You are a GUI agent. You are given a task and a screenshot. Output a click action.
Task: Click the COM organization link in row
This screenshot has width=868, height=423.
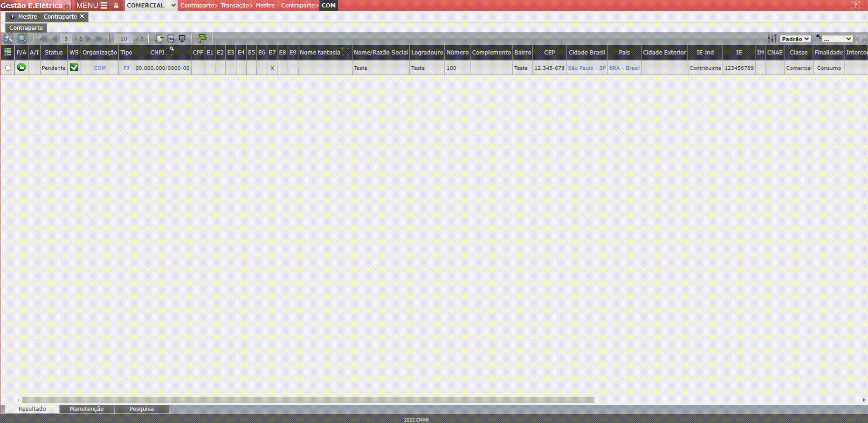(x=100, y=68)
